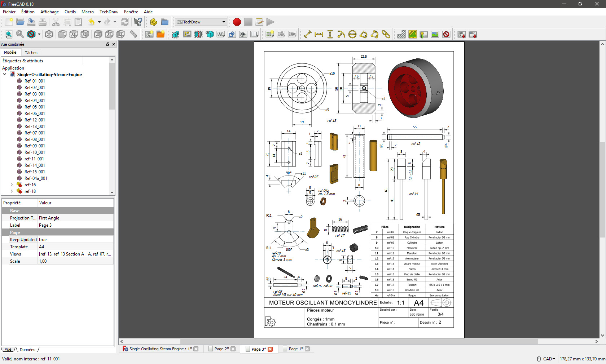Click the horizontal dimension tool icon
606x364 pixels.
319,34
